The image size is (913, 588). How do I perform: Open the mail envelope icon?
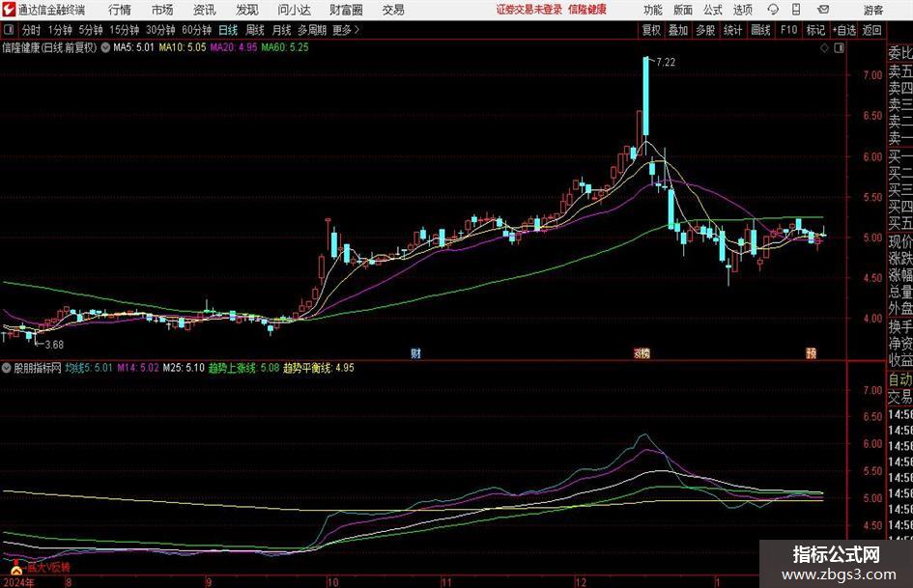coord(823,10)
